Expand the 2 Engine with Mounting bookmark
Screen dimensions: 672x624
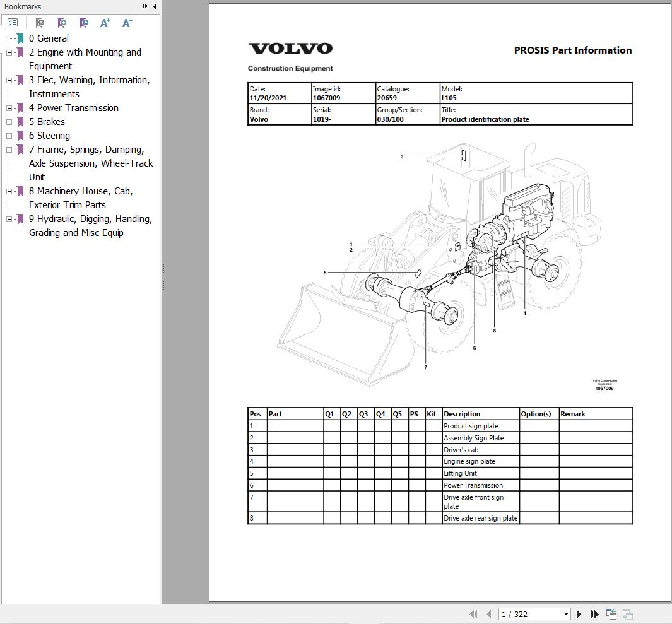9,52
